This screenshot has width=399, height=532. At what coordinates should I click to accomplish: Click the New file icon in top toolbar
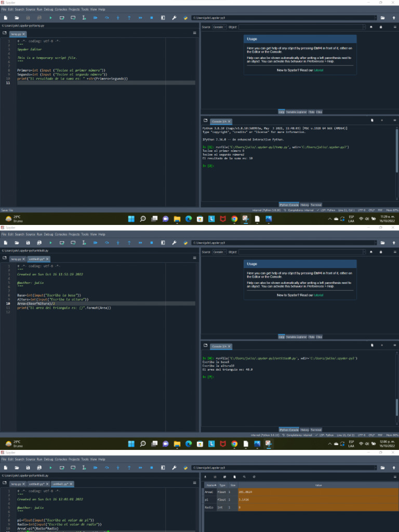coord(5,18)
